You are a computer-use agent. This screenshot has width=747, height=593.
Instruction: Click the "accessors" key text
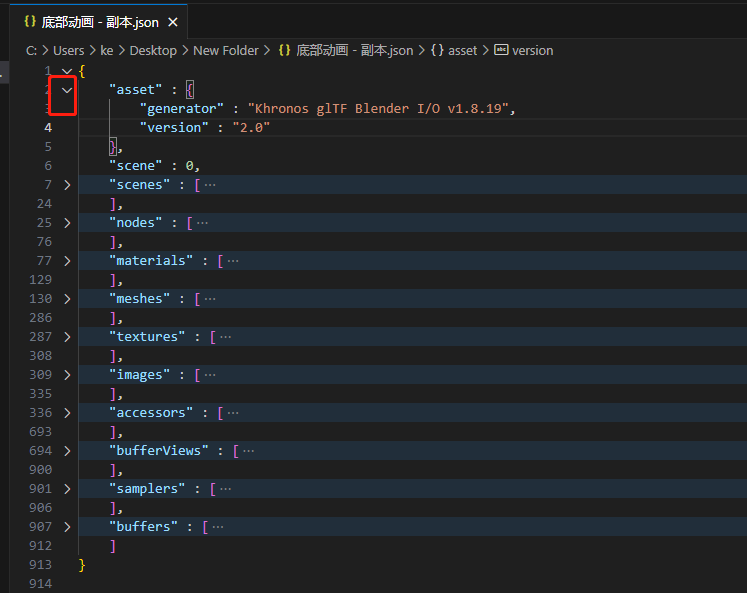tap(151, 413)
